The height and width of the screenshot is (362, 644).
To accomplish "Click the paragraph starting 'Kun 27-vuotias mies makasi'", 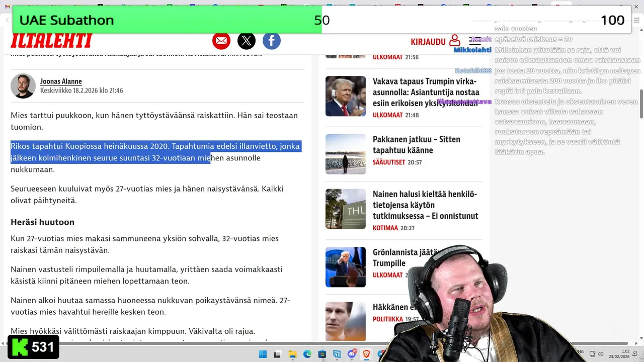I will click(144, 244).
